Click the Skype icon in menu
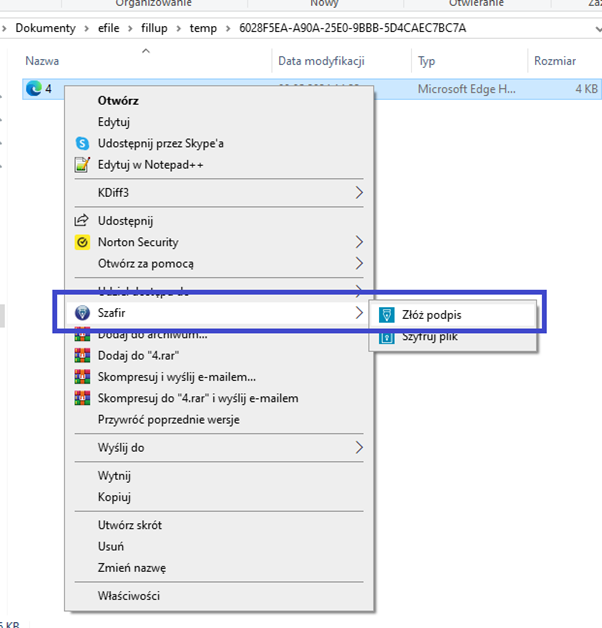The width and height of the screenshot is (602, 628). click(x=82, y=143)
